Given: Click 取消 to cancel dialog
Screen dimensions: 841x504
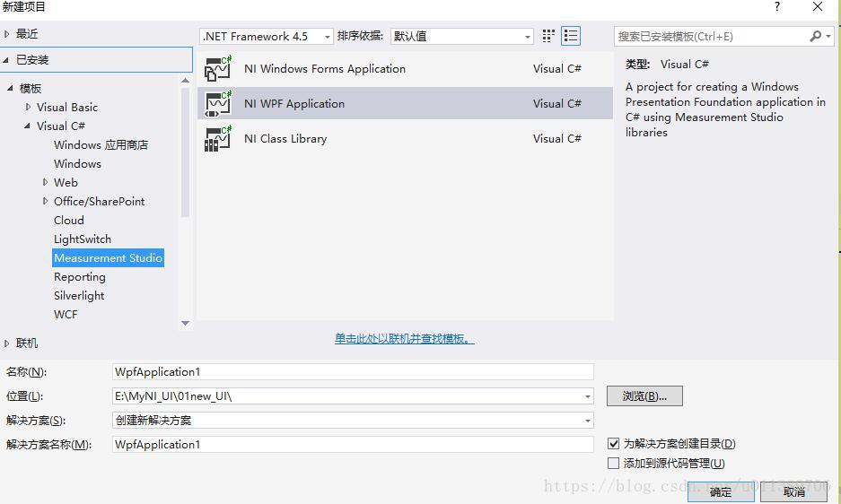Looking at the screenshot, I should point(793,491).
